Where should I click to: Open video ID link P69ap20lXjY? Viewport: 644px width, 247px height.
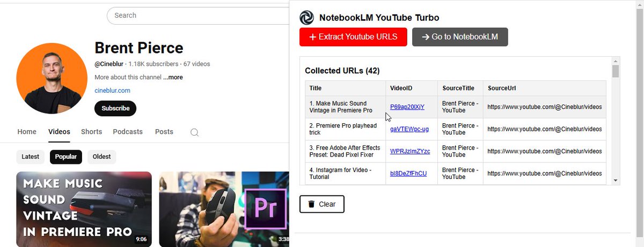tap(407, 107)
